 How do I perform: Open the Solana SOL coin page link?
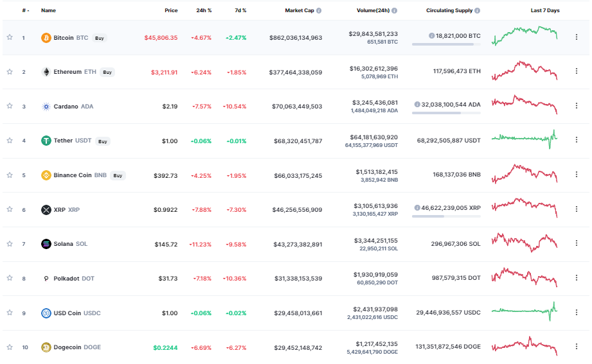71,244
